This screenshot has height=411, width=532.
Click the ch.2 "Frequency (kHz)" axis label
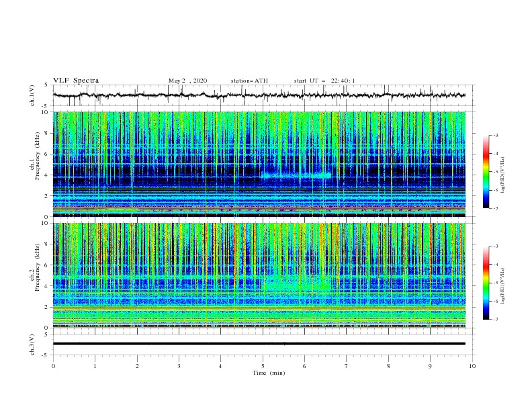coord(38,267)
